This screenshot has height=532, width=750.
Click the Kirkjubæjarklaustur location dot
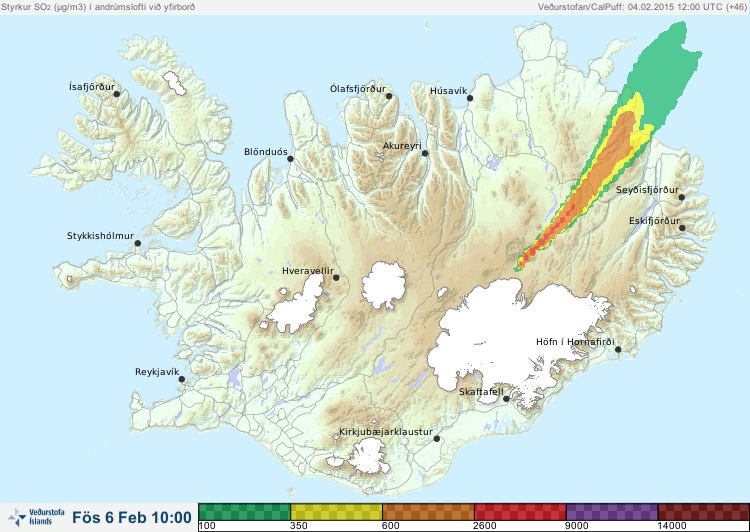436,438
